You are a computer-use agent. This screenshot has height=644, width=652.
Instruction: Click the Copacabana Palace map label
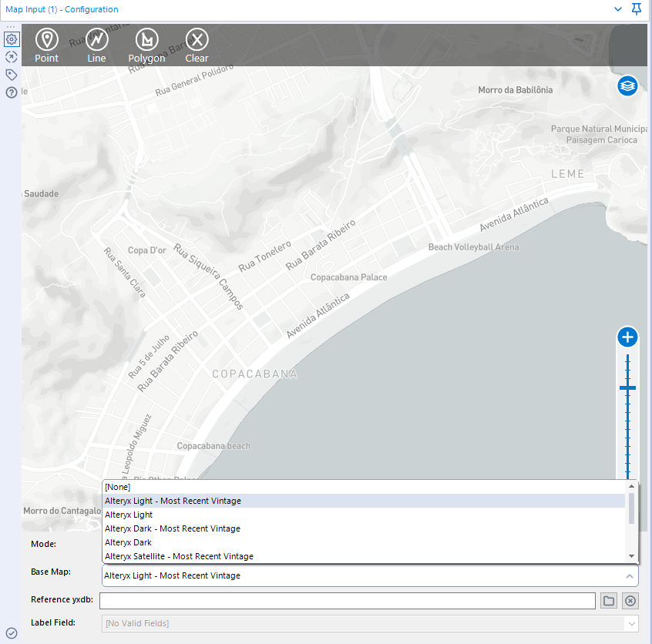(348, 277)
